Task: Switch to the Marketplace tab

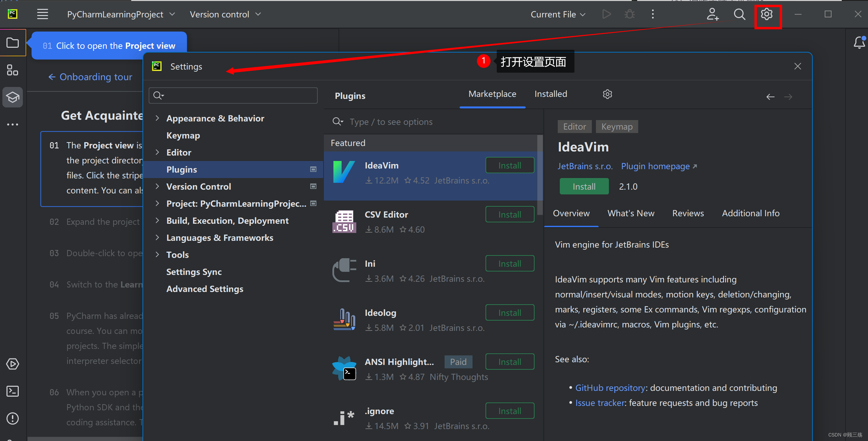Action: [x=492, y=94]
